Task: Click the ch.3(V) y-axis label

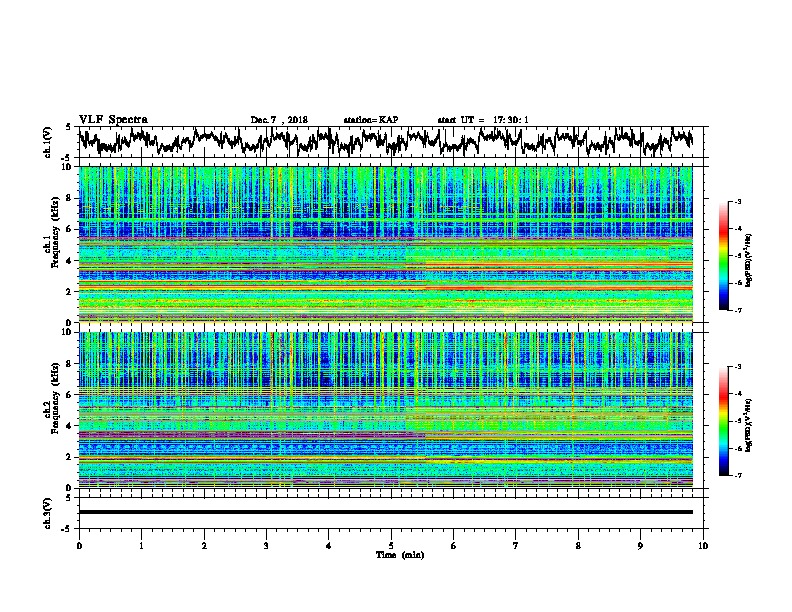Action: 48,513
